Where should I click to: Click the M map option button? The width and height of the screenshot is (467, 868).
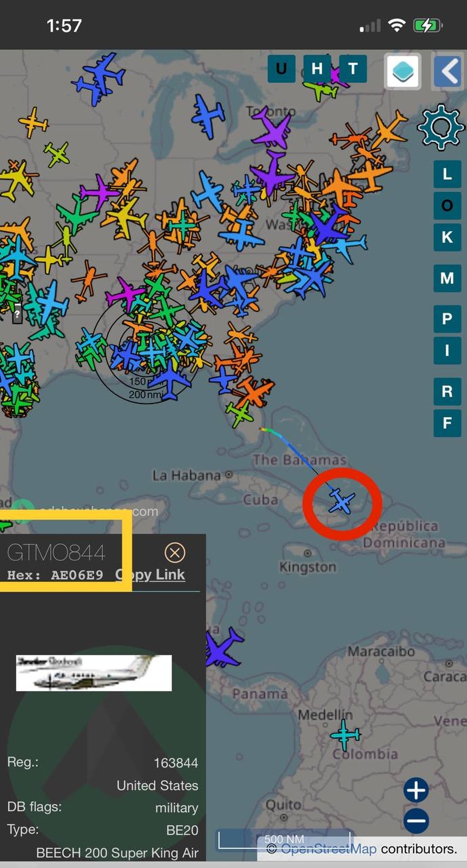(447, 278)
